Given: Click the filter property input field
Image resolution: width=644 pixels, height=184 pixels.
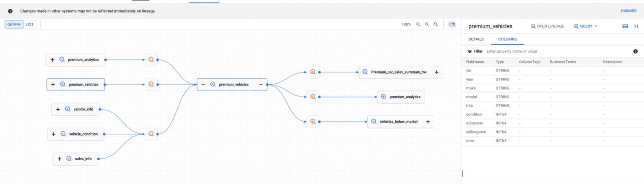Looking at the screenshot, I should [x=558, y=51].
